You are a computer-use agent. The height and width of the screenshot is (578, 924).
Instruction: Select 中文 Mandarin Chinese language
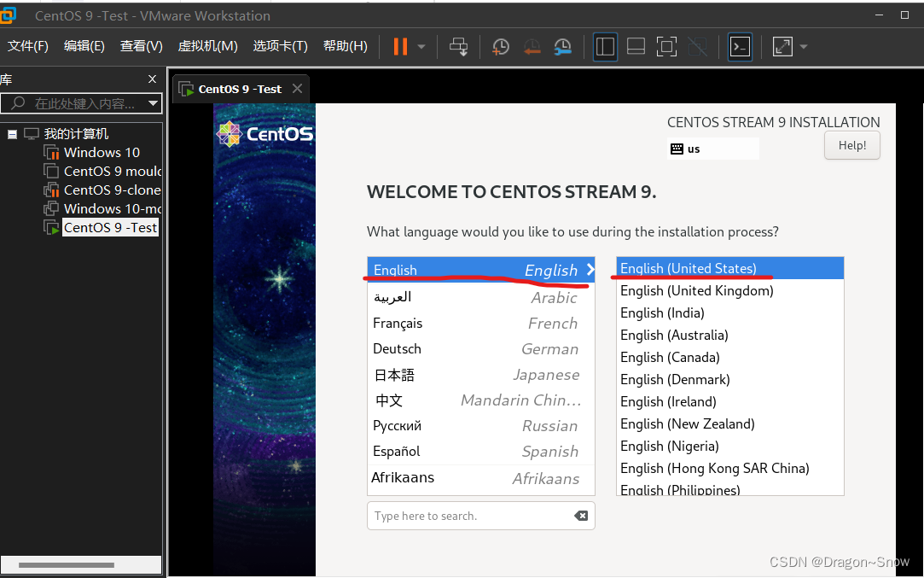coord(481,400)
